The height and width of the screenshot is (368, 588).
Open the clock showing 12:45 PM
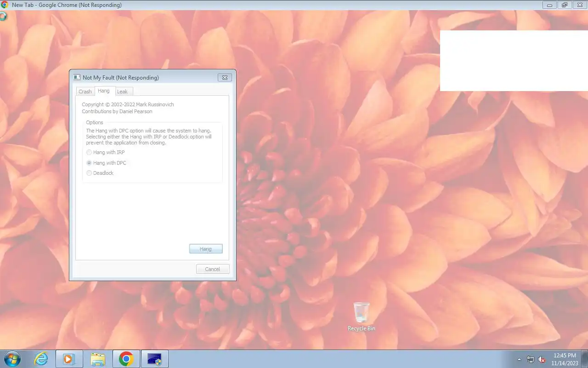pos(565,359)
